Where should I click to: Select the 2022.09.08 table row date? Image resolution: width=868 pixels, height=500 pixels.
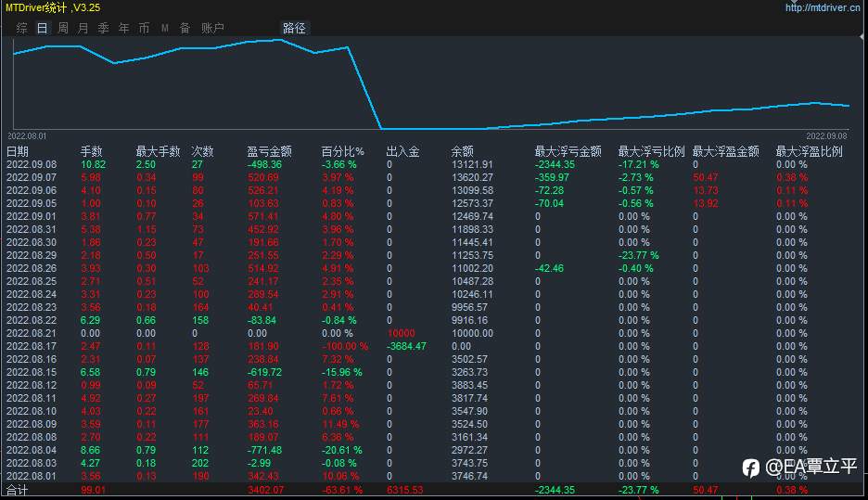(32, 164)
